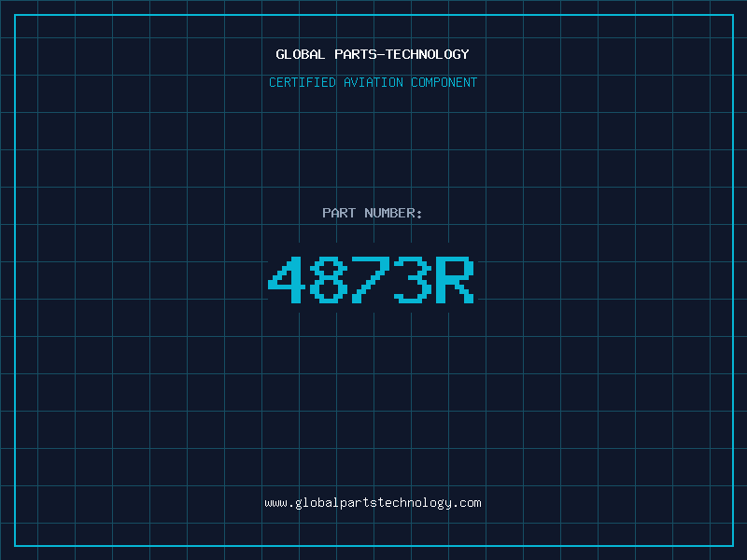Image resolution: width=747 pixels, height=560 pixels.
Task: Click the "www" prefix of the URL
Action: click(275, 503)
